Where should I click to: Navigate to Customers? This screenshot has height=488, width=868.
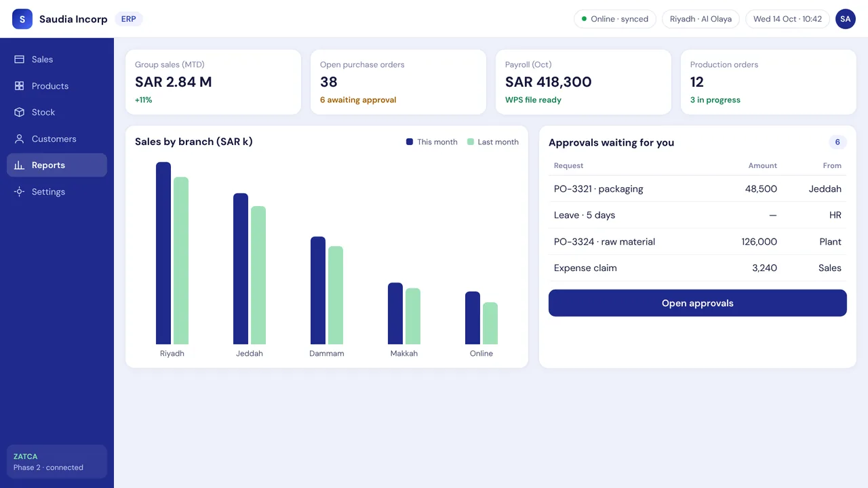click(x=57, y=139)
